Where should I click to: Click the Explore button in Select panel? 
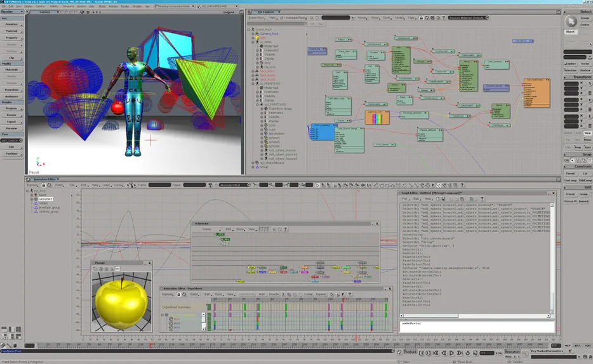(571, 64)
